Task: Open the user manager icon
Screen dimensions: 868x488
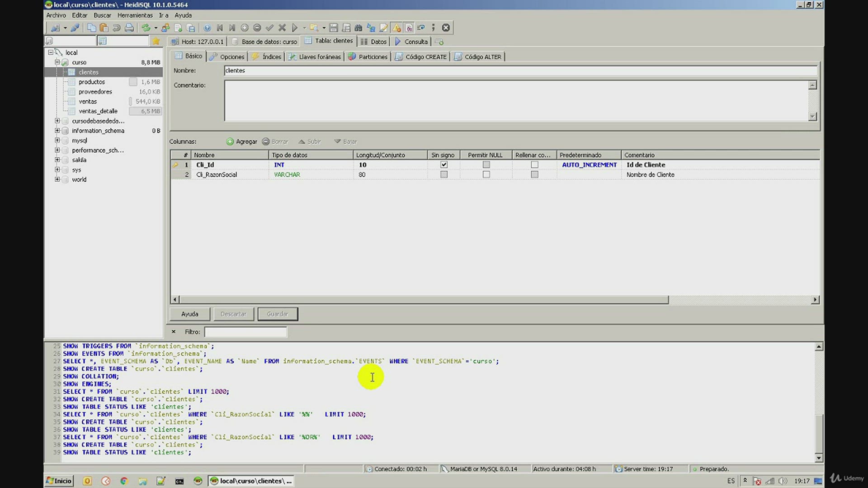Action: [165, 28]
